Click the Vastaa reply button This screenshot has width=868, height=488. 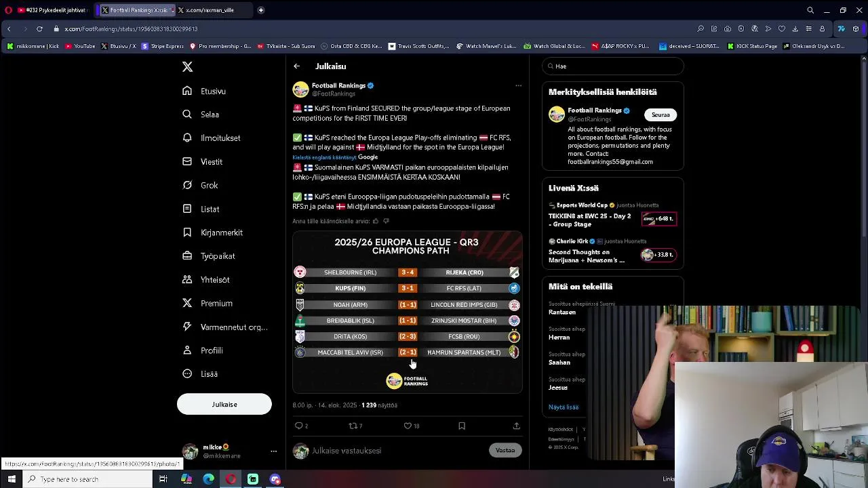pyautogui.click(x=505, y=450)
